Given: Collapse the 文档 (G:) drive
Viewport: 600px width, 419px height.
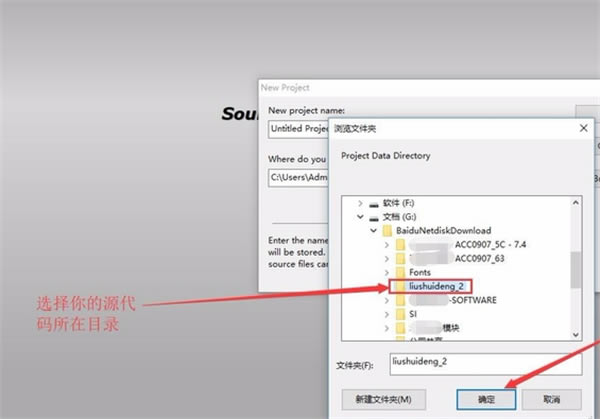Looking at the screenshot, I should [360, 217].
